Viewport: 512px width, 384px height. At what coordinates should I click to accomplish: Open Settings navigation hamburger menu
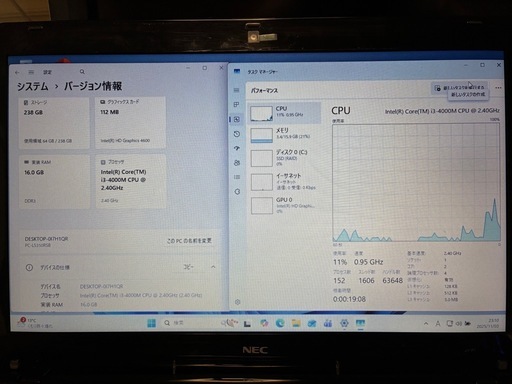[x=31, y=72]
